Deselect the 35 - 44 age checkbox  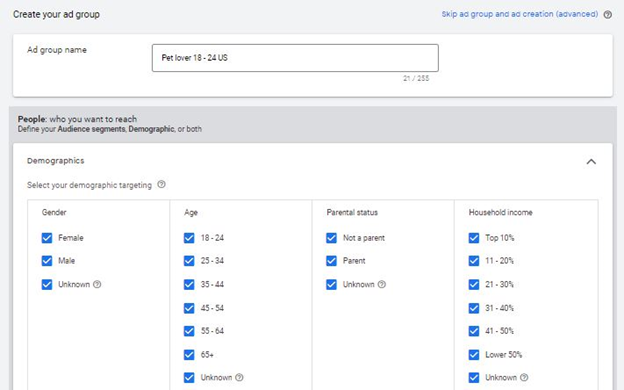click(x=189, y=285)
